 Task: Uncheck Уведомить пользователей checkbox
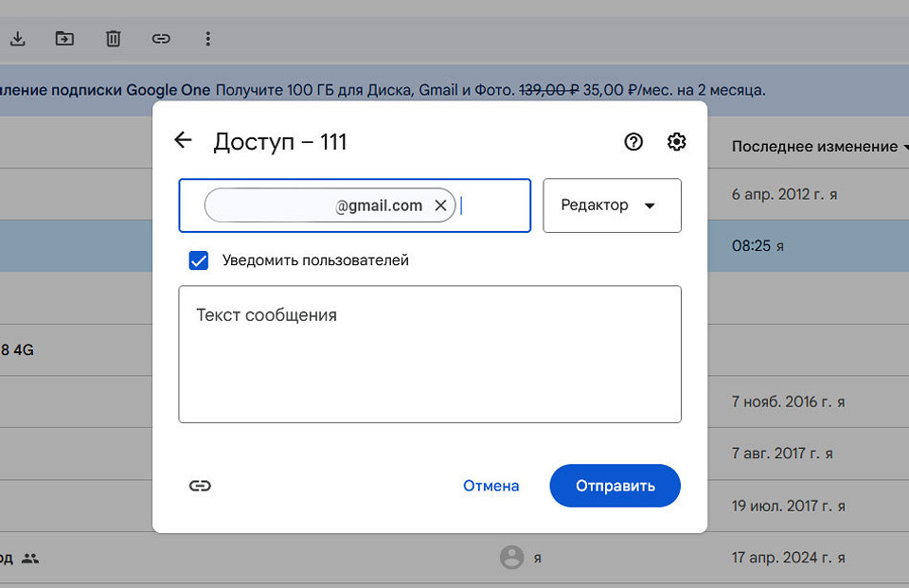click(x=199, y=260)
